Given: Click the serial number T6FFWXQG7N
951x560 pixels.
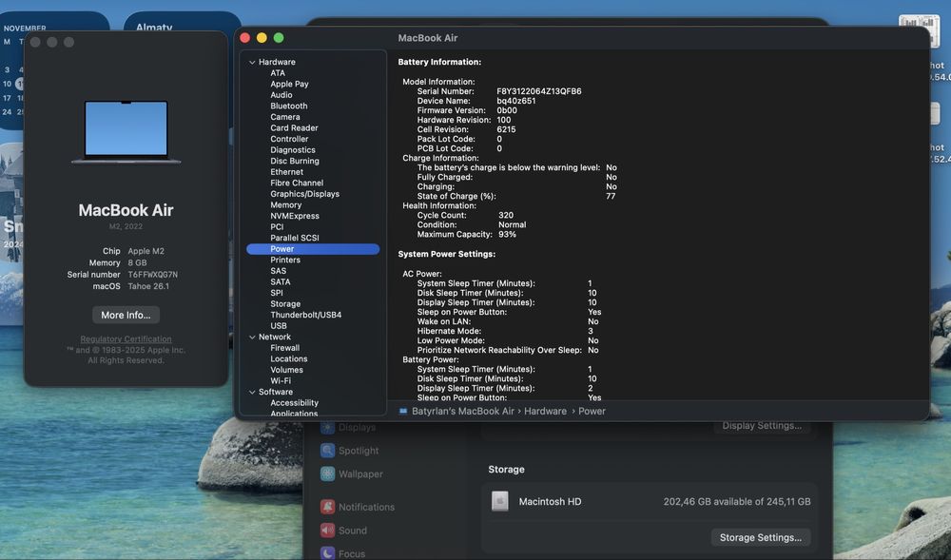Looking at the screenshot, I should [x=152, y=275].
